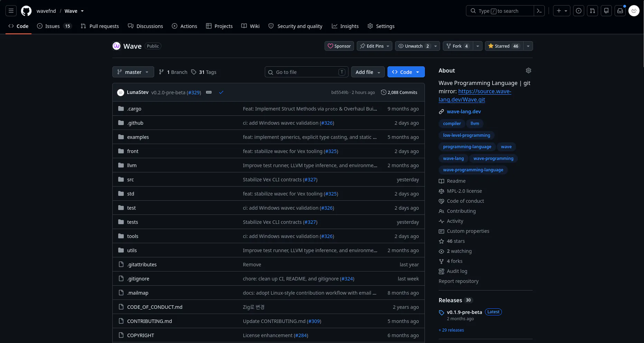Switch to the Pull requests tab

click(x=100, y=26)
